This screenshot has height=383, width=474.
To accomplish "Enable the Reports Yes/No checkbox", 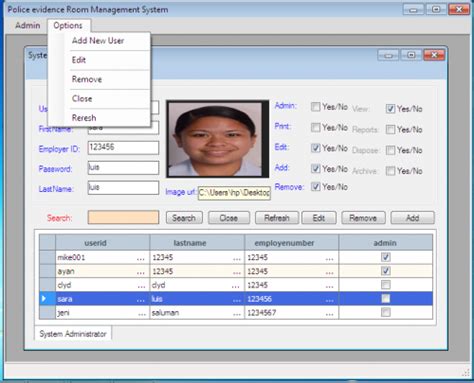I will [x=390, y=129].
